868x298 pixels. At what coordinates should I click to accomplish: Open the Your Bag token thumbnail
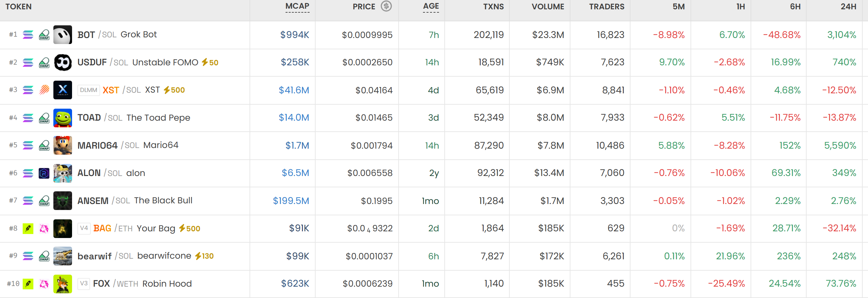(x=63, y=229)
